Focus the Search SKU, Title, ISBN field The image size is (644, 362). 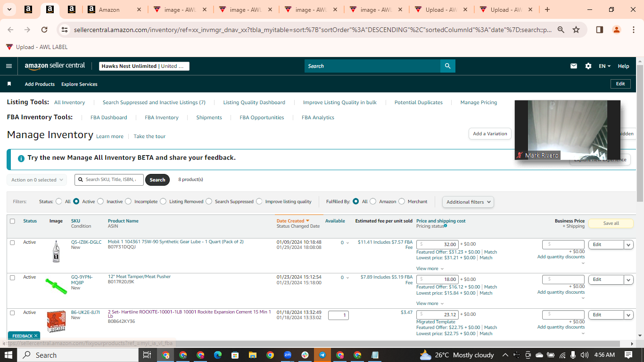[108, 180]
